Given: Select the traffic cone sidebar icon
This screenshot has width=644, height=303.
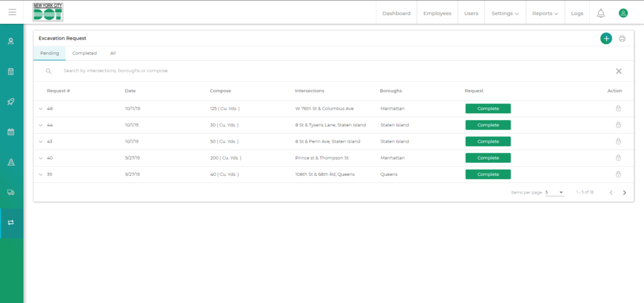Looking at the screenshot, I should coord(11,162).
